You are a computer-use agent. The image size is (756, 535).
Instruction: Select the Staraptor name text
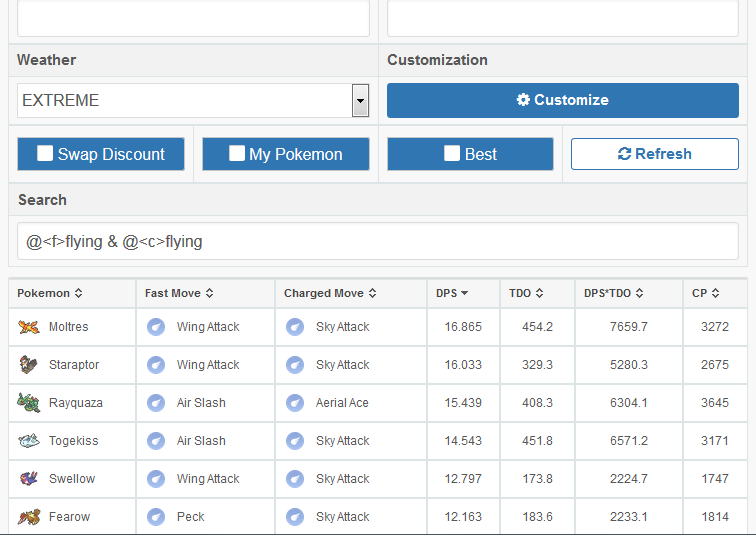[74, 365]
